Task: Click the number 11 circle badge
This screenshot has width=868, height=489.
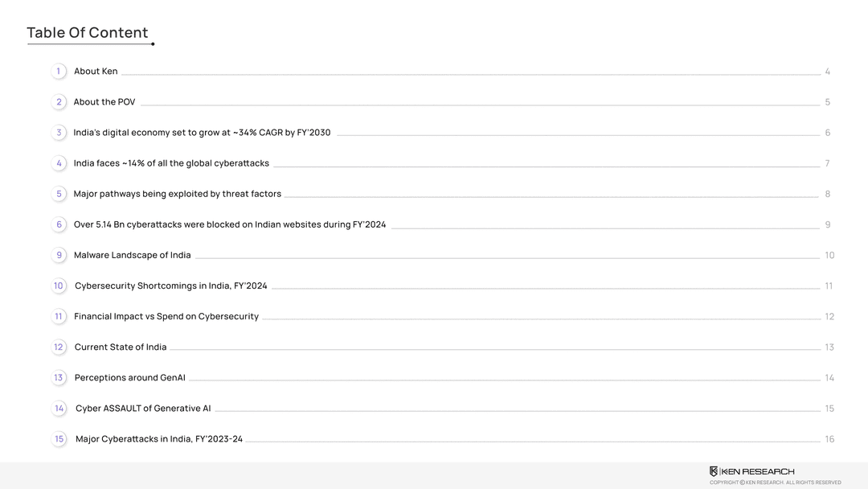Action: coord(59,316)
